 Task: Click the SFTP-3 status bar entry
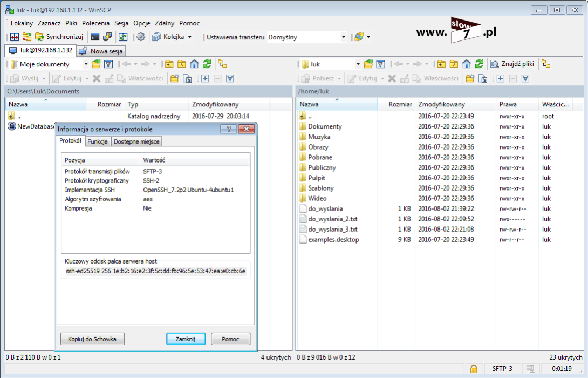click(x=502, y=369)
